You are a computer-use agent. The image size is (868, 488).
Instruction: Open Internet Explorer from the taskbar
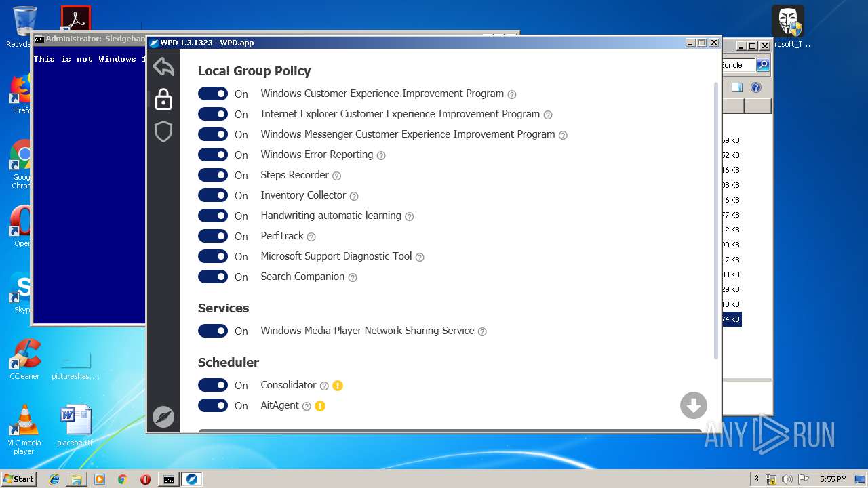(x=54, y=479)
